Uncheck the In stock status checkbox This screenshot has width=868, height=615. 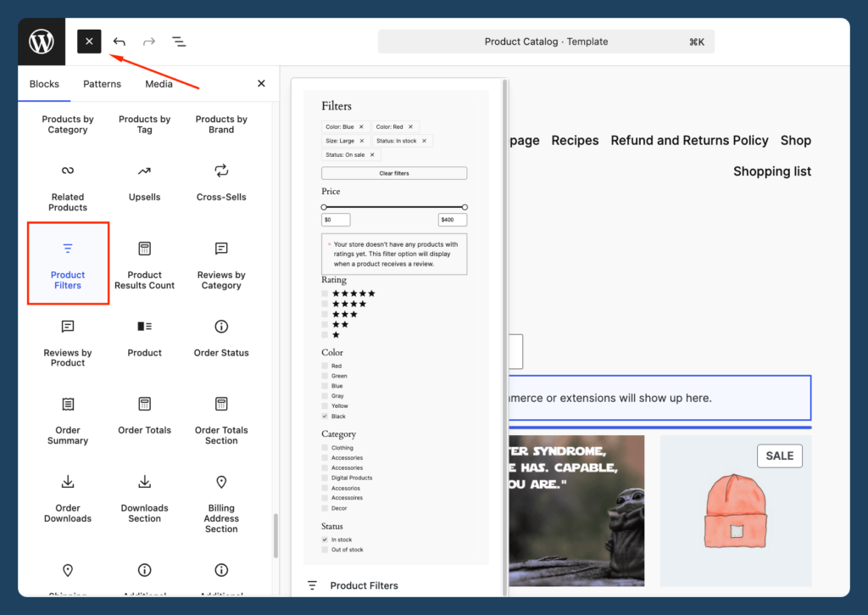tap(325, 540)
